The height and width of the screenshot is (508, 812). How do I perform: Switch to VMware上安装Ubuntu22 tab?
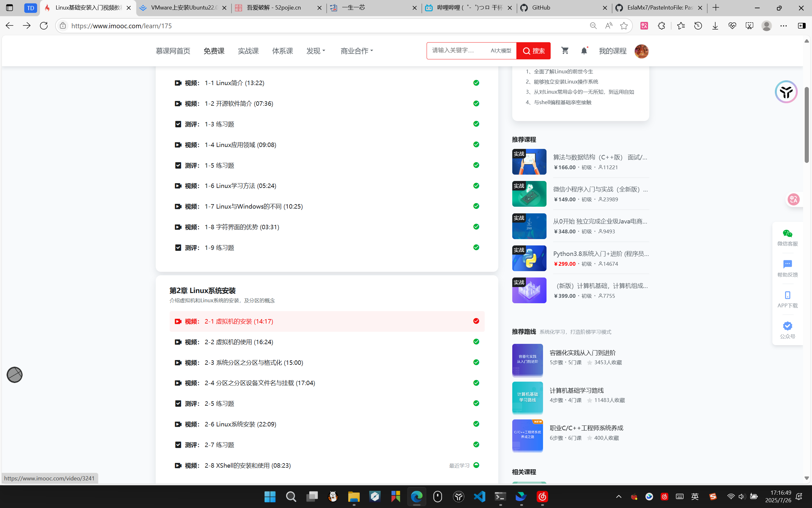tap(184, 8)
